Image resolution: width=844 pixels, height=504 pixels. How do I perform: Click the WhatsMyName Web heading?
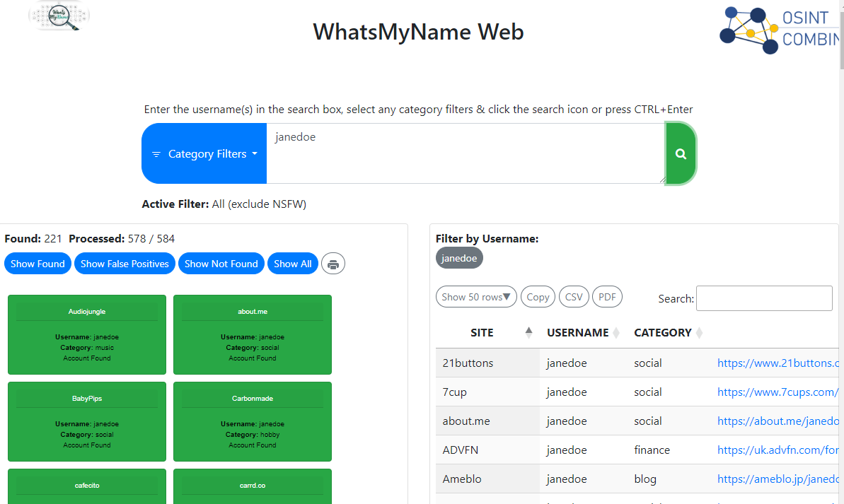coord(418,32)
